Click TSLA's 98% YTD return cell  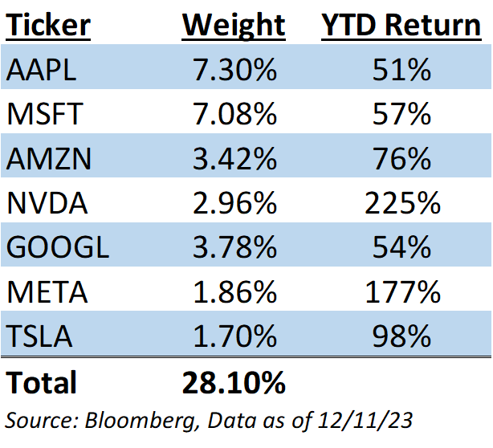(401, 336)
